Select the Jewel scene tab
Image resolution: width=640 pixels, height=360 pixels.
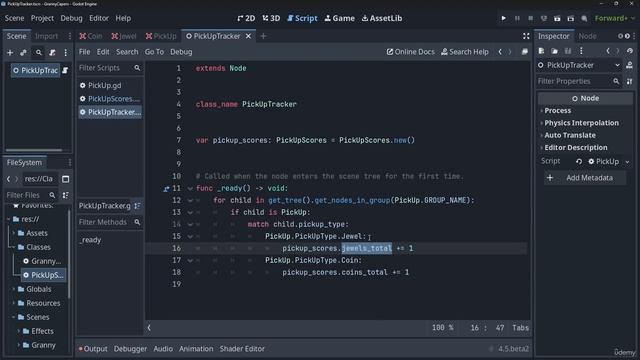click(x=124, y=36)
